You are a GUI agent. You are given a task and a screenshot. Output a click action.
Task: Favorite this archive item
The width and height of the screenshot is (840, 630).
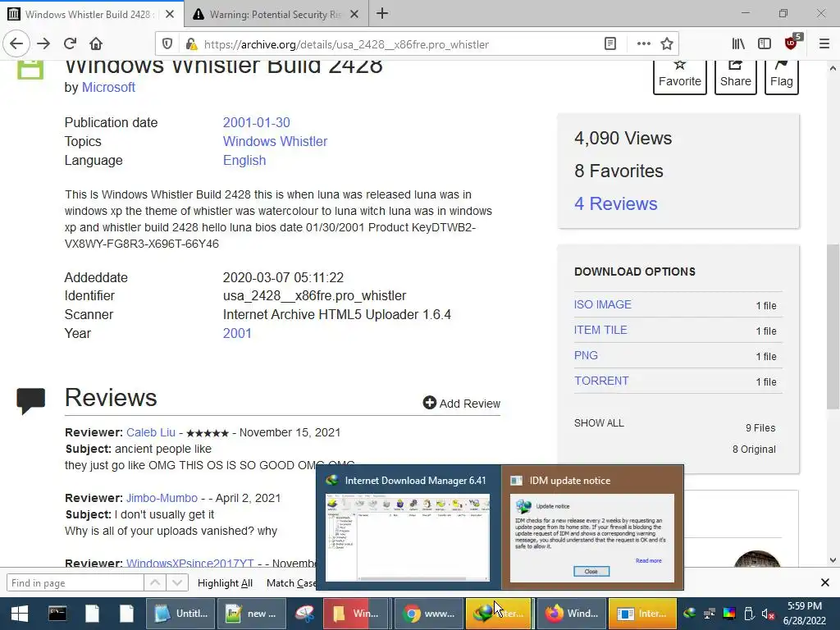coord(680,76)
